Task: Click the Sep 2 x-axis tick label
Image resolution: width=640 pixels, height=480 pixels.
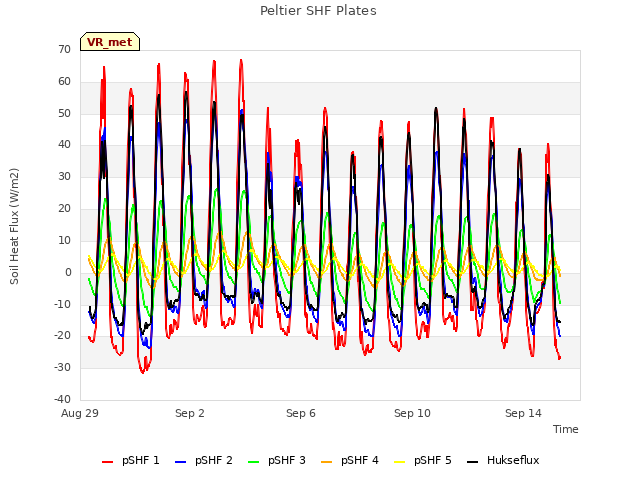Action: click(x=190, y=413)
